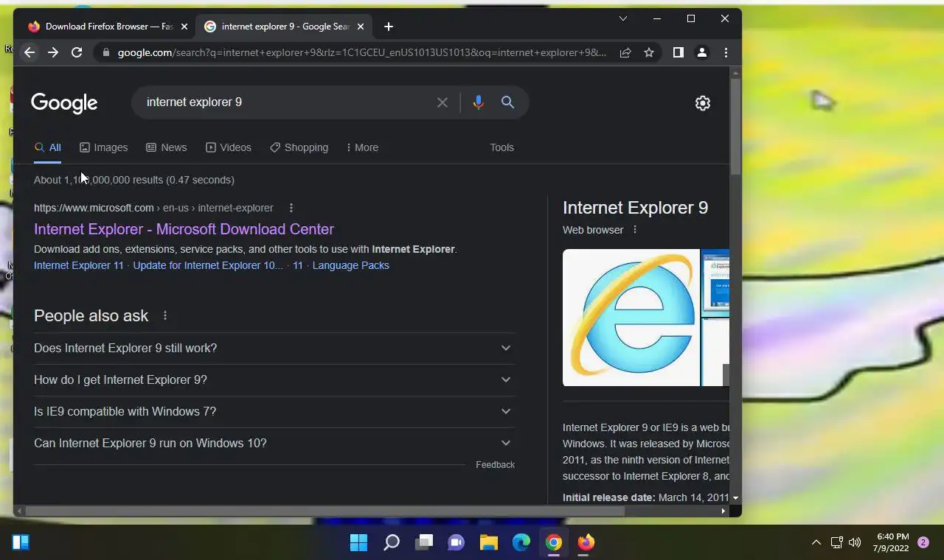Screen dimensions: 944x560
Task: Clear the search box with X
Action: click(442, 102)
